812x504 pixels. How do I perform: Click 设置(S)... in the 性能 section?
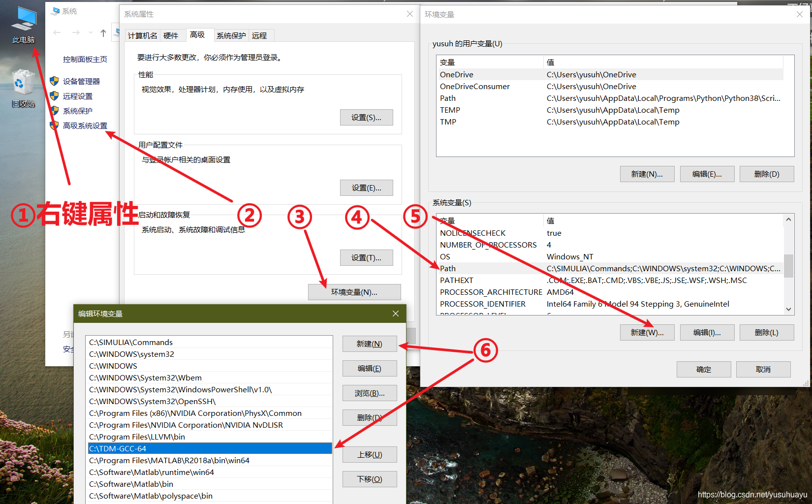[x=366, y=118]
